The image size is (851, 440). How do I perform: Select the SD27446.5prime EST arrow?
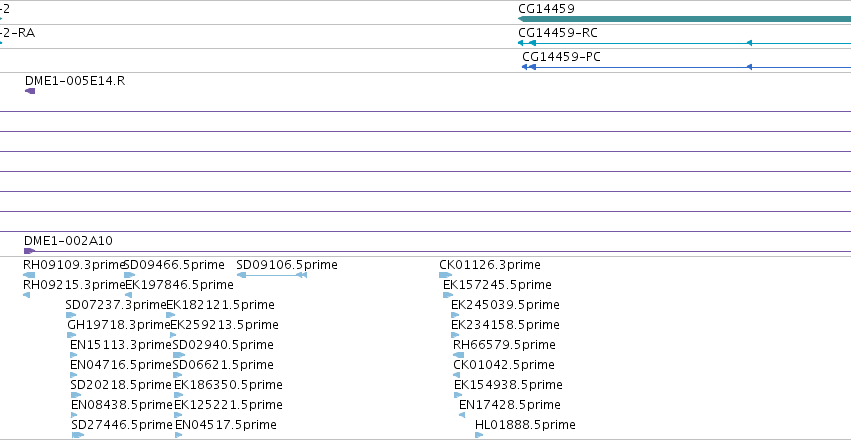[78, 435]
